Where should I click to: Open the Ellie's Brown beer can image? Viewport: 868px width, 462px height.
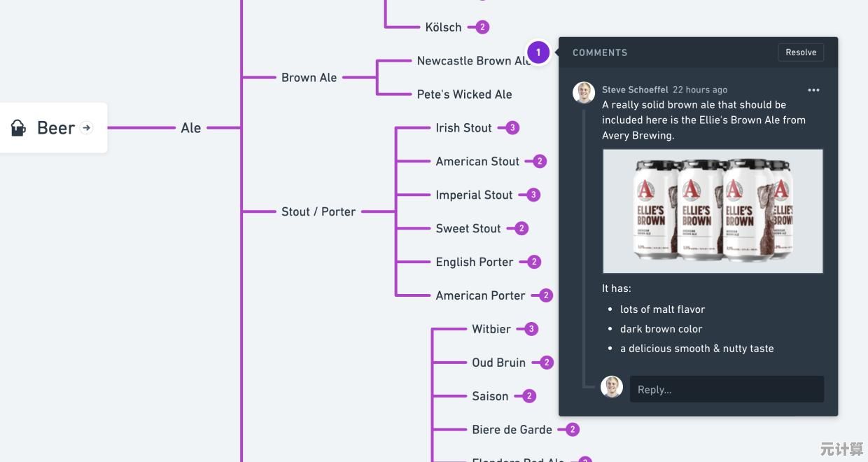pyautogui.click(x=713, y=211)
